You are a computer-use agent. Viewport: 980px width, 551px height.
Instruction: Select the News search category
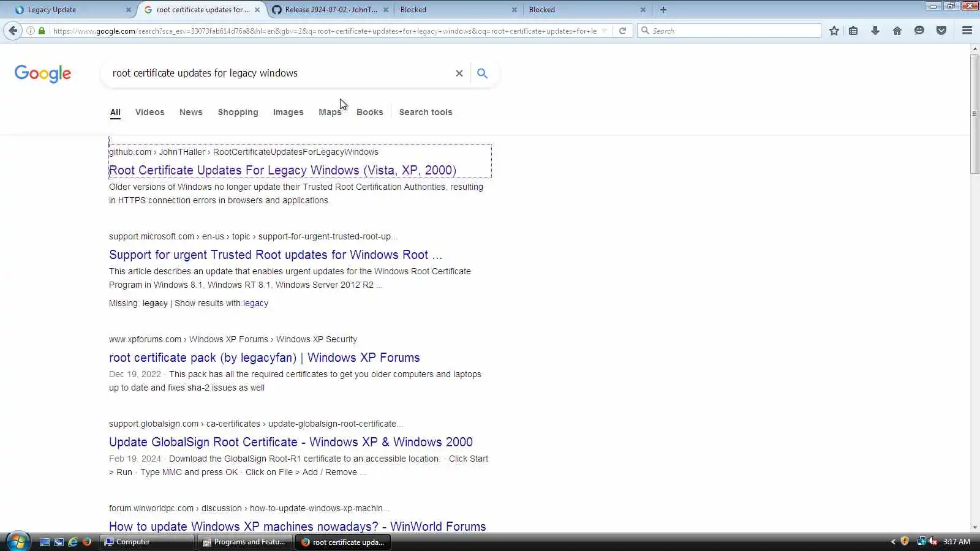tap(191, 112)
